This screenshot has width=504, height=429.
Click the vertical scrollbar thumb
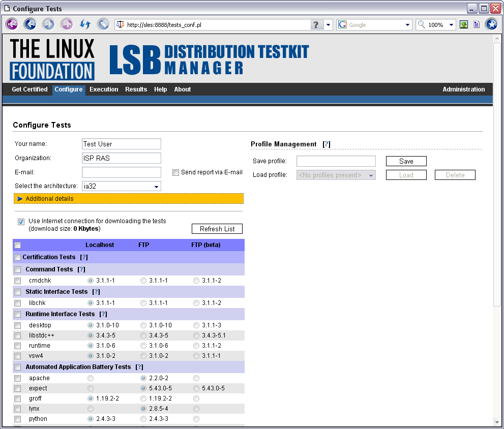coord(497,174)
